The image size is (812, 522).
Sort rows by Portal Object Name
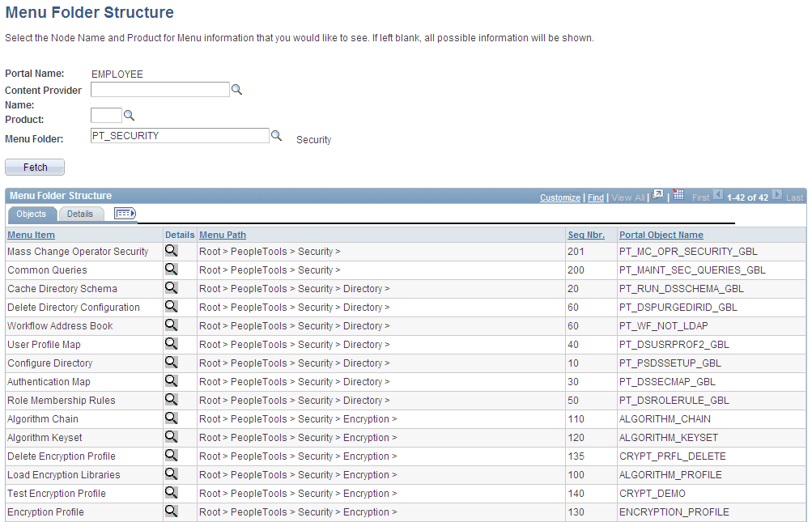(x=661, y=235)
